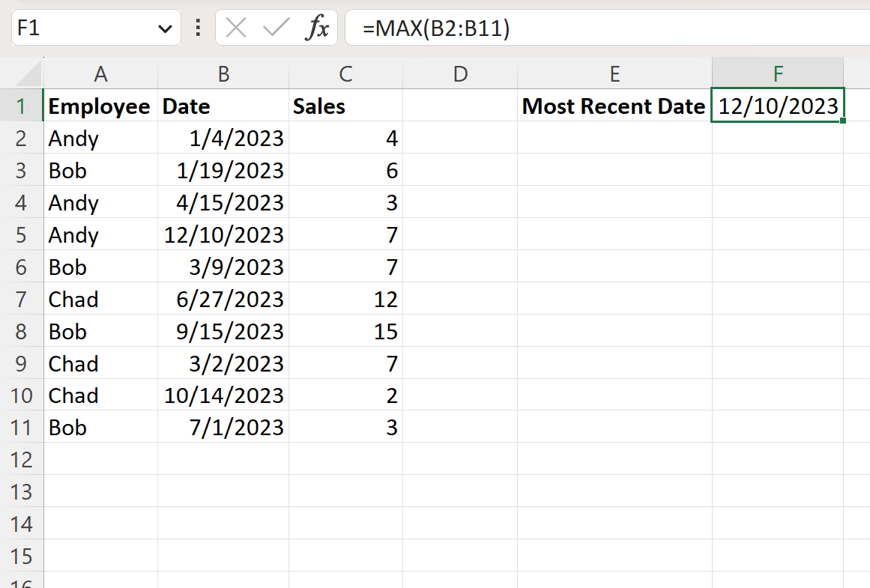Click date cell 10/14/2023
This screenshot has width=870, height=588.
point(223,395)
